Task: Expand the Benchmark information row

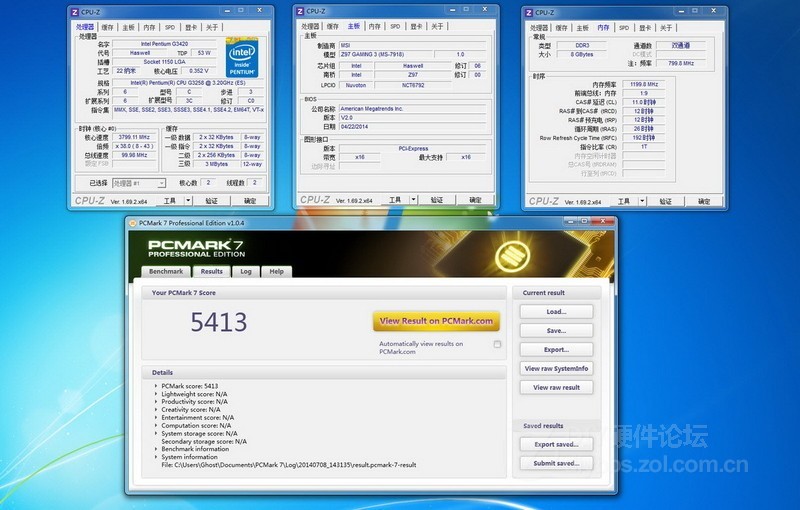Action: pyautogui.click(x=156, y=449)
